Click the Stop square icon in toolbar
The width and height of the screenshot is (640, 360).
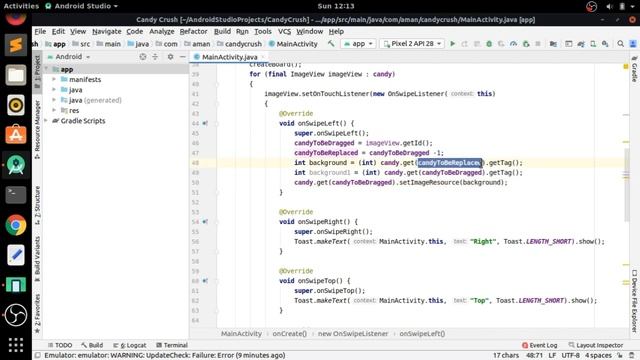[x=538, y=44]
